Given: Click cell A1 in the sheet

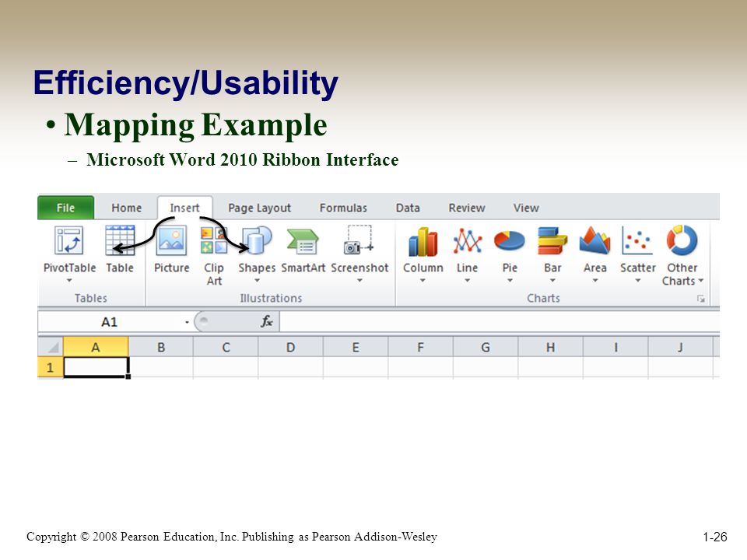Looking at the screenshot, I should tap(96, 368).
